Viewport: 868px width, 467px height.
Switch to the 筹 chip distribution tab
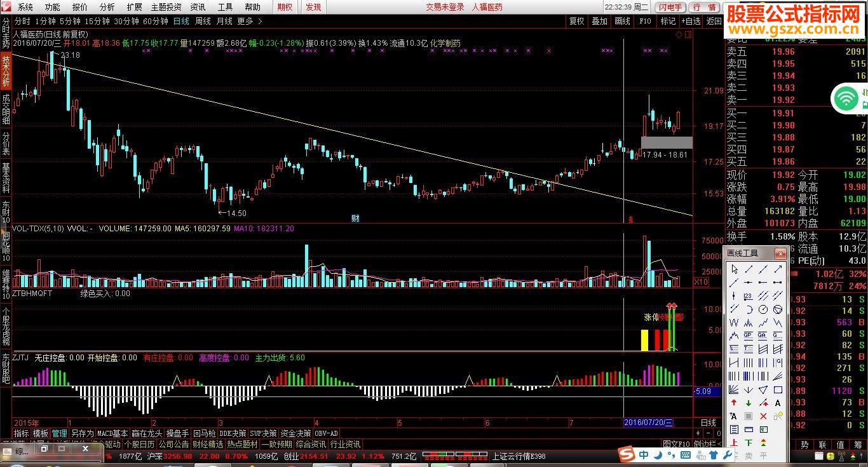click(858, 444)
